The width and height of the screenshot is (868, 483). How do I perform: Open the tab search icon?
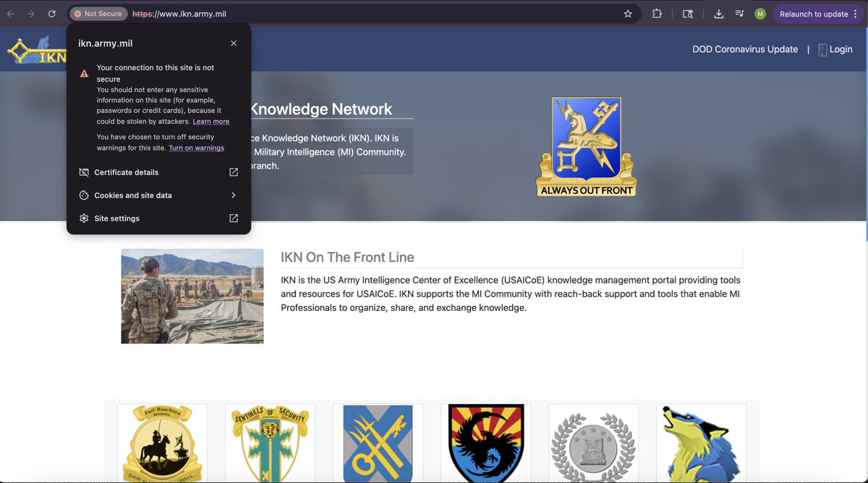coord(688,14)
